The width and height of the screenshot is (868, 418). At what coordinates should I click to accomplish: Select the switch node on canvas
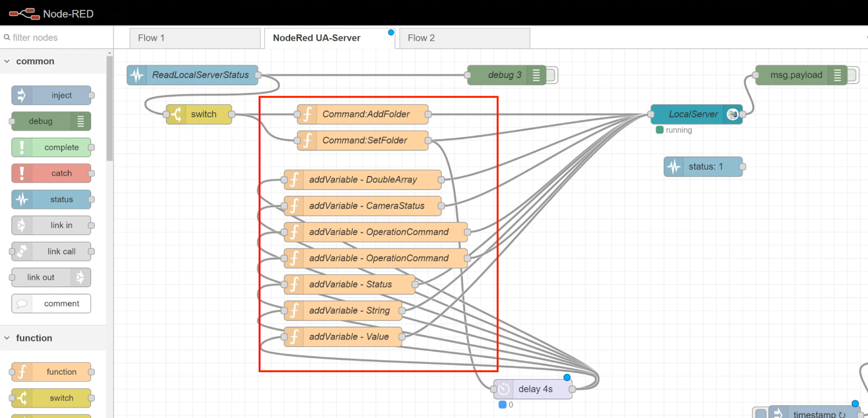point(199,114)
